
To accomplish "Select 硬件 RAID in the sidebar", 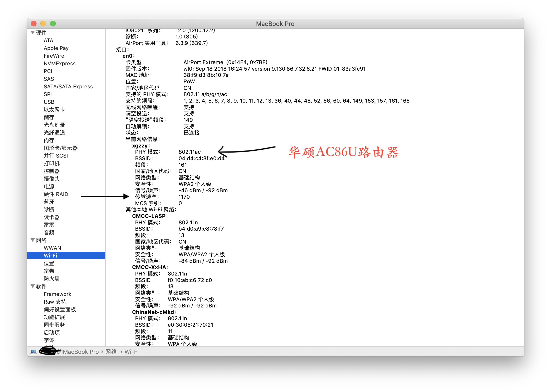I will tap(56, 194).
